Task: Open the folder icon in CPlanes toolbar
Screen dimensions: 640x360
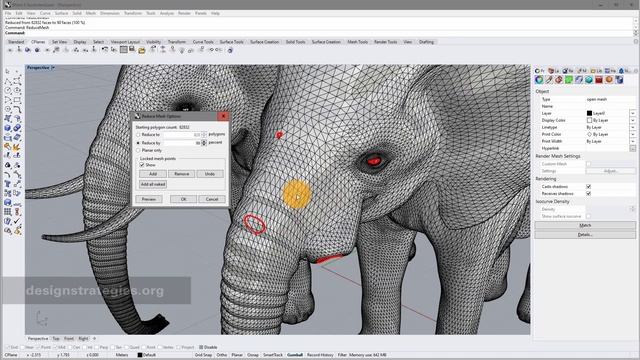Action: click(142, 50)
